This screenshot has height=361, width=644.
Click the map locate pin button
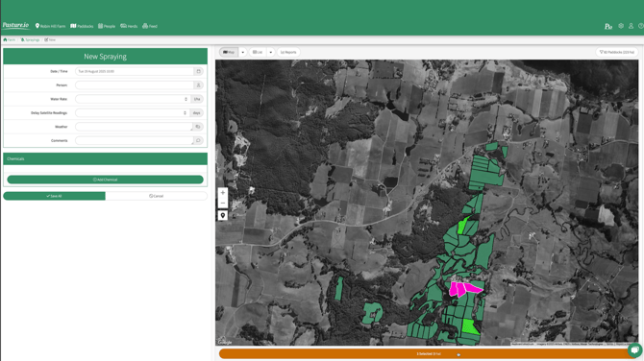(x=223, y=215)
